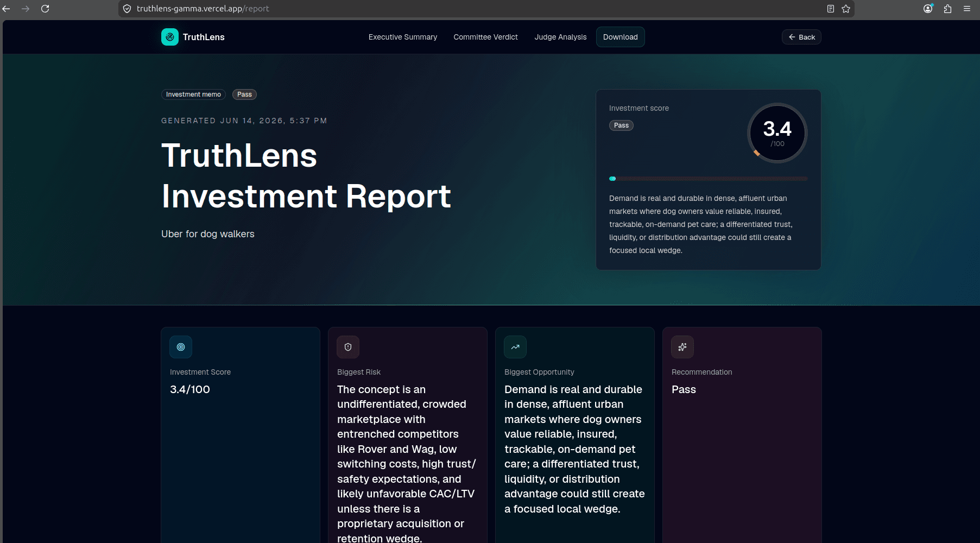Open the browser hamburger menu
The height and width of the screenshot is (543, 980).
(967, 9)
